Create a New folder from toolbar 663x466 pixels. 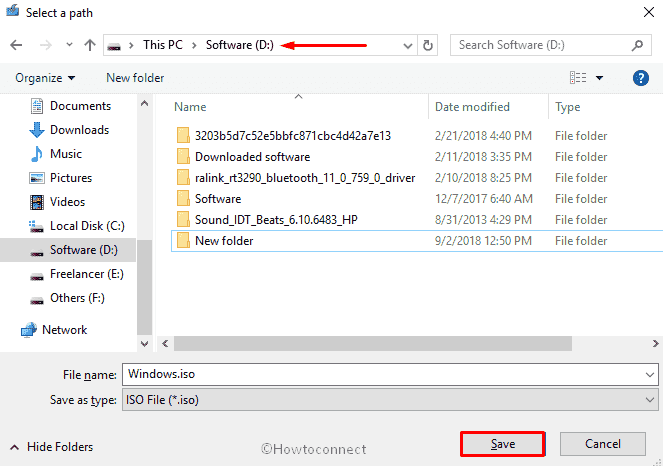(x=135, y=78)
